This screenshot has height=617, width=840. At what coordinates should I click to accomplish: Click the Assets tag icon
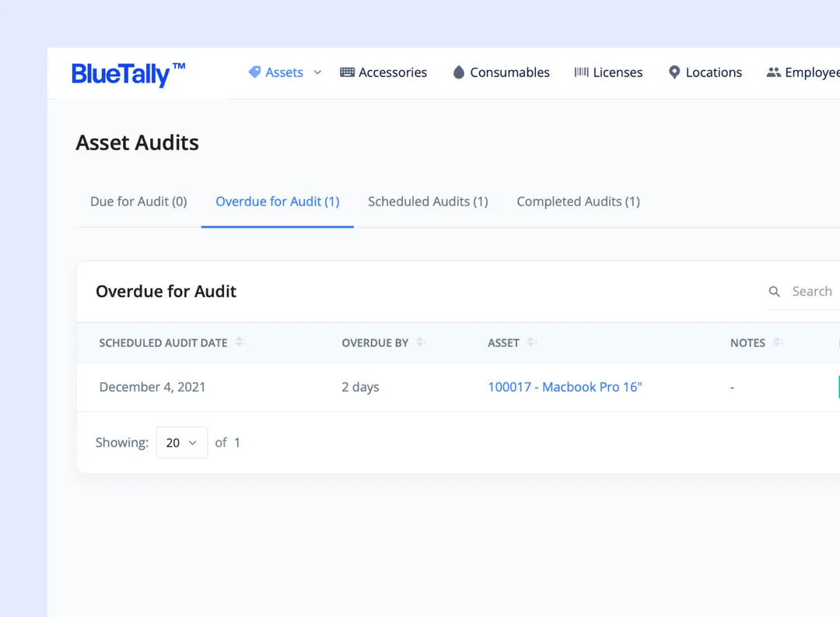[x=254, y=72]
